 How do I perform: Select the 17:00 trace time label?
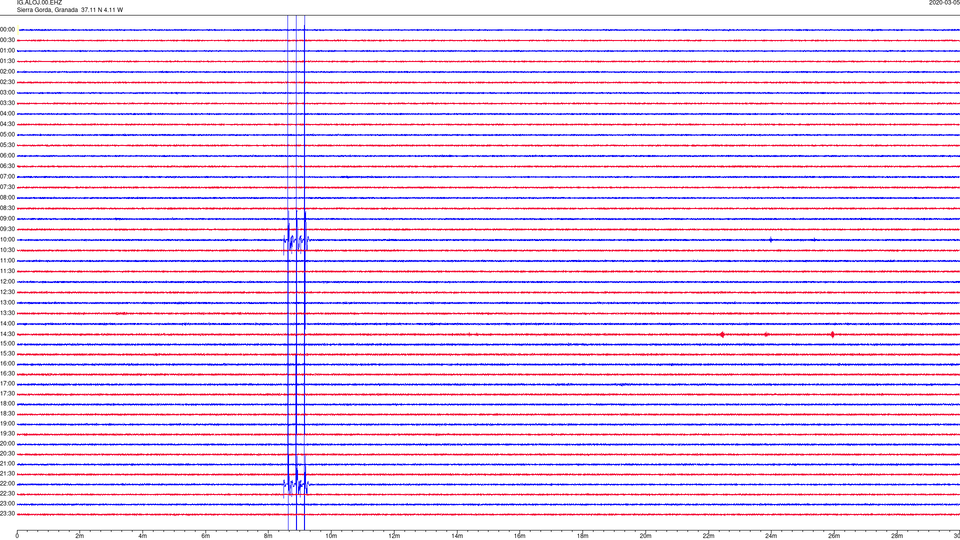click(x=7, y=384)
